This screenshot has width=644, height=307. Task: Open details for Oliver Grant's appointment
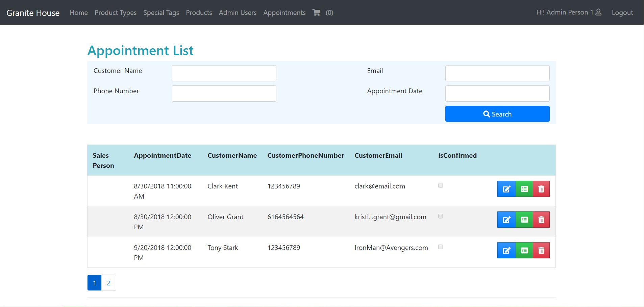point(524,220)
